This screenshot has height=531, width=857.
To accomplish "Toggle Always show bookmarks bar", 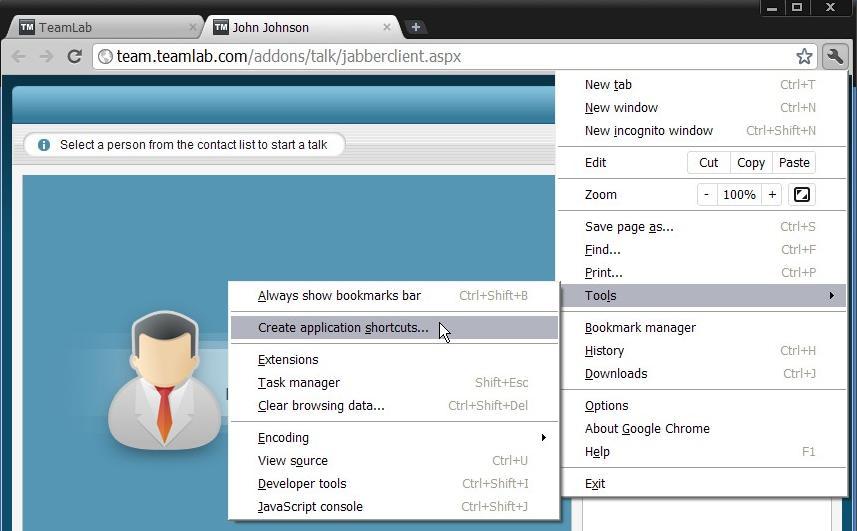I will click(x=394, y=296).
